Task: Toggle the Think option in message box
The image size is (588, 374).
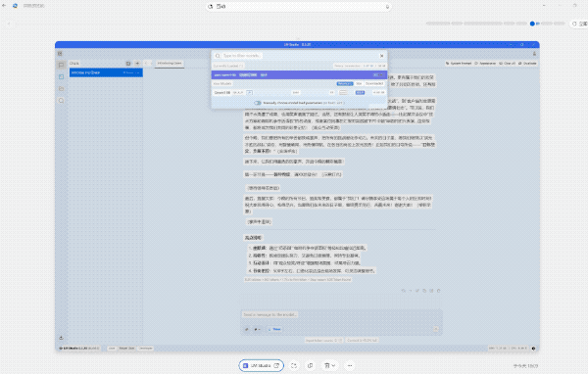Action: 274,329
